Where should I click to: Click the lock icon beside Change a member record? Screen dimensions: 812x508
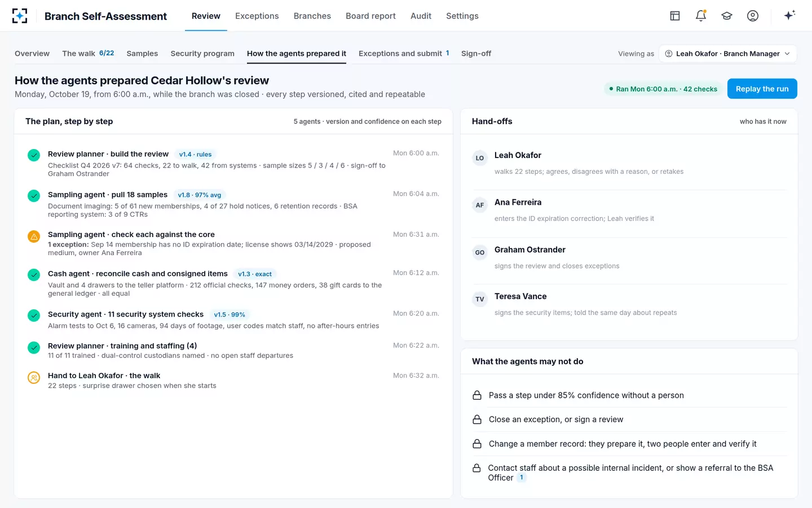pyautogui.click(x=477, y=444)
